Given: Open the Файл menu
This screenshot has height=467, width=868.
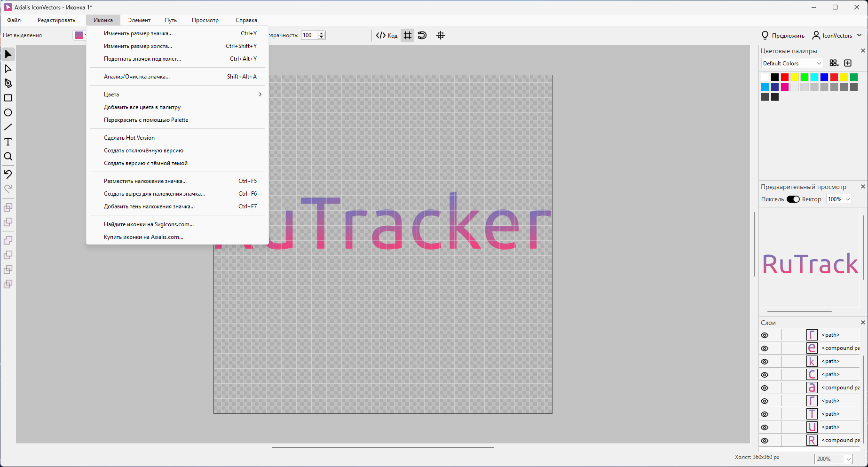Looking at the screenshot, I should (x=14, y=20).
